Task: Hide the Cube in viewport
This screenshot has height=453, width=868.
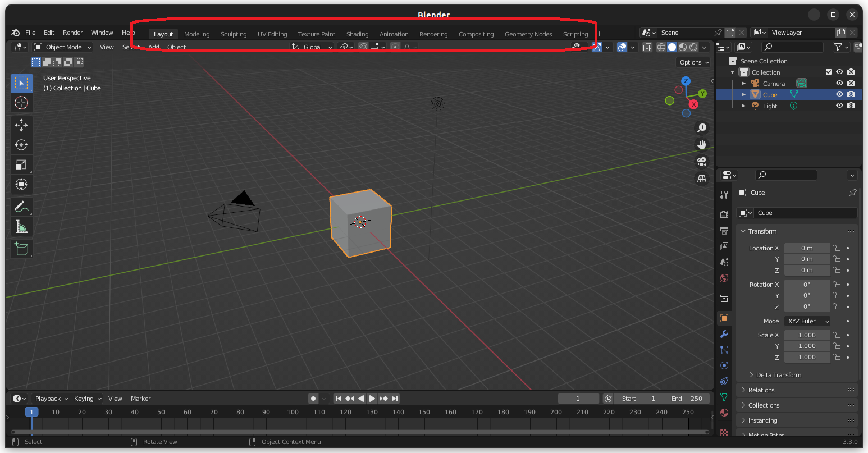Action: pyautogui.click(x=839, y=94)
